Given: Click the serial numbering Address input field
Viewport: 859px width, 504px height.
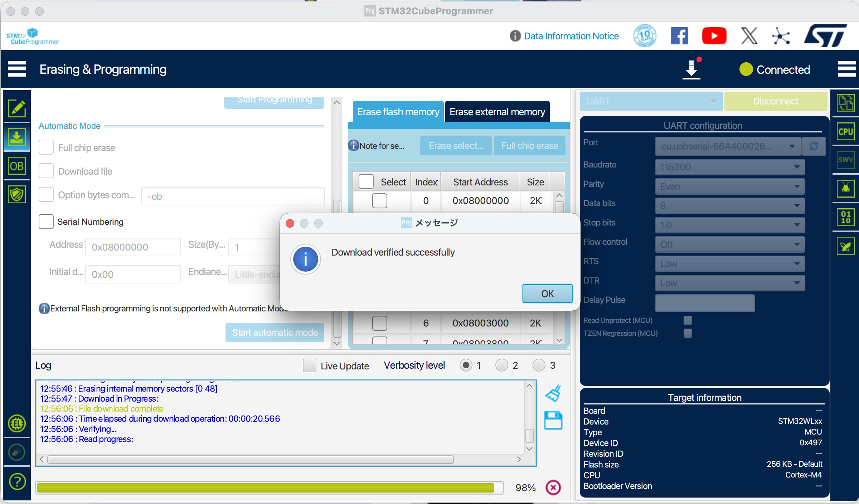Looking at the screenshot, I should 133,247.
